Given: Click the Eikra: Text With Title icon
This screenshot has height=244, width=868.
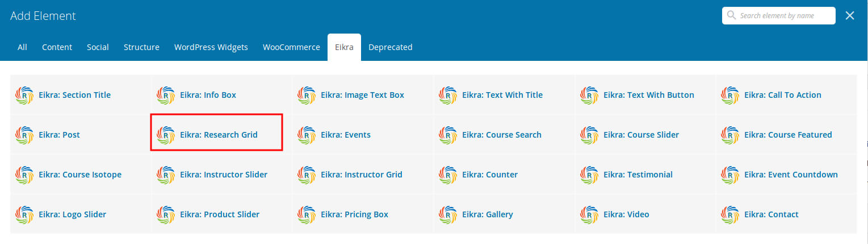Looking at the screenshot, I should (x=448, y=95).
